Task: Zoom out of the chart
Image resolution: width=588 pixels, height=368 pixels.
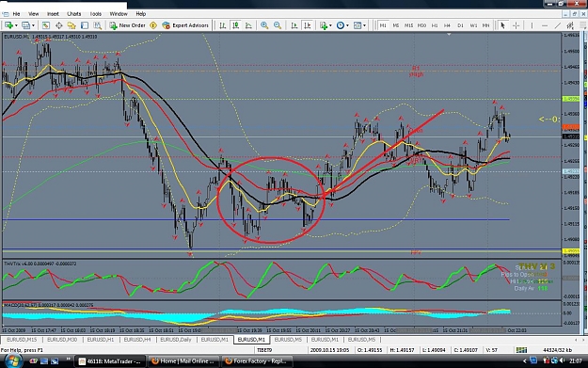Action: [278, 25]
